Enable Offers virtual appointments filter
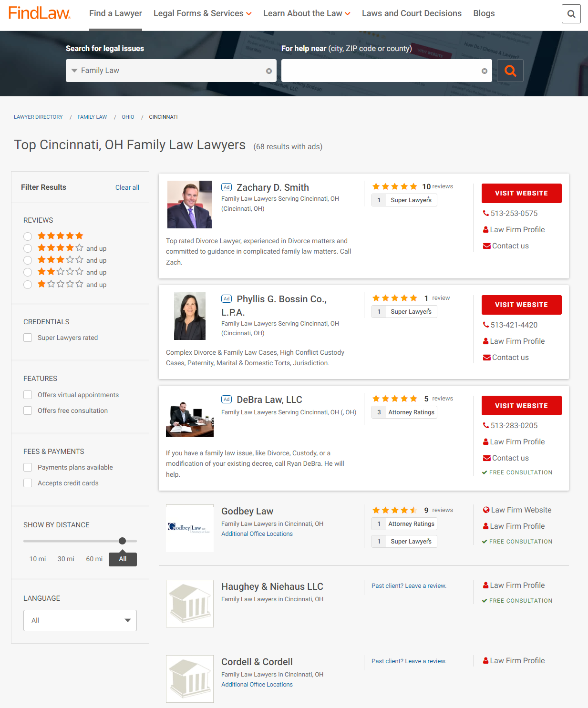The height and width of the screenshot is (708, 588). coord(28,395)
